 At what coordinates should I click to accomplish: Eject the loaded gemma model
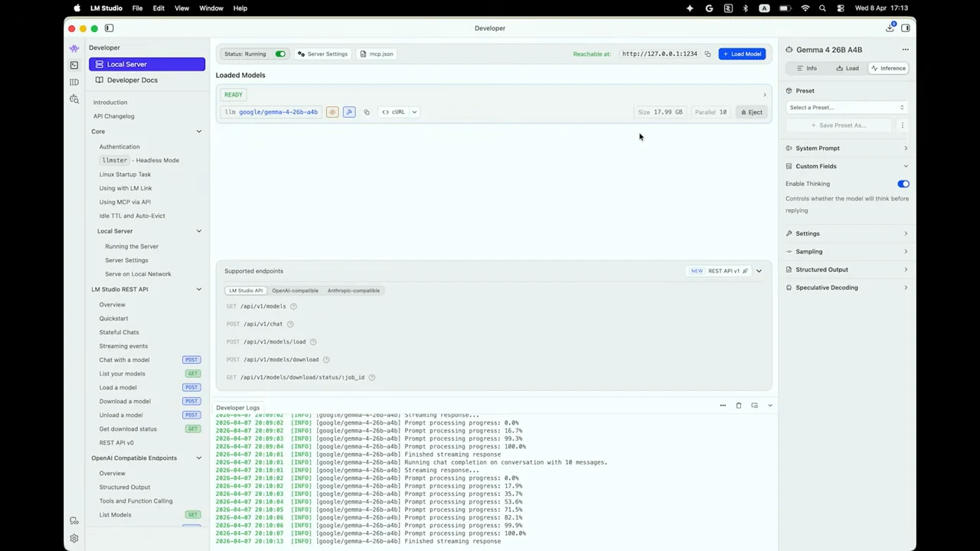pyautogui.click(x=751, y=112)
